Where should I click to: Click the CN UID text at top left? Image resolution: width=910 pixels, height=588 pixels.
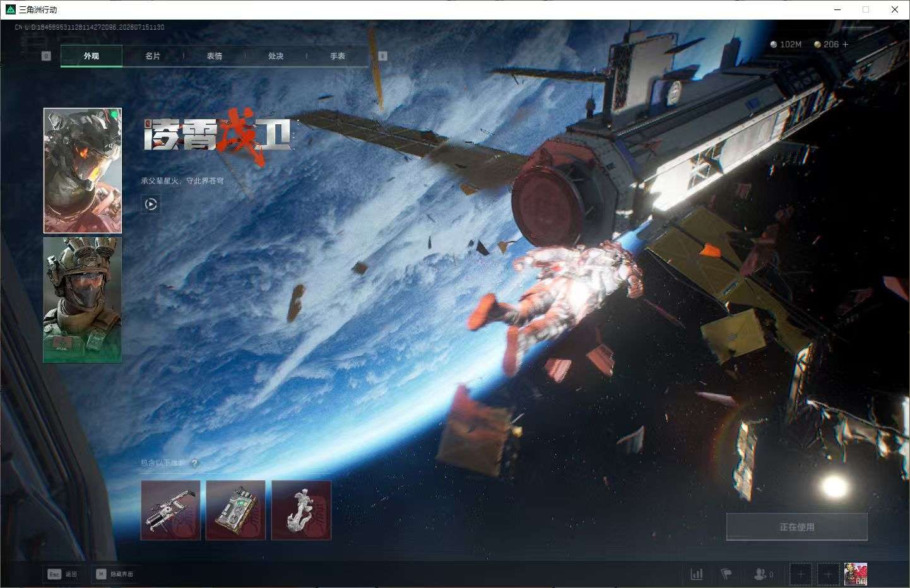click(x=90, y=27)
